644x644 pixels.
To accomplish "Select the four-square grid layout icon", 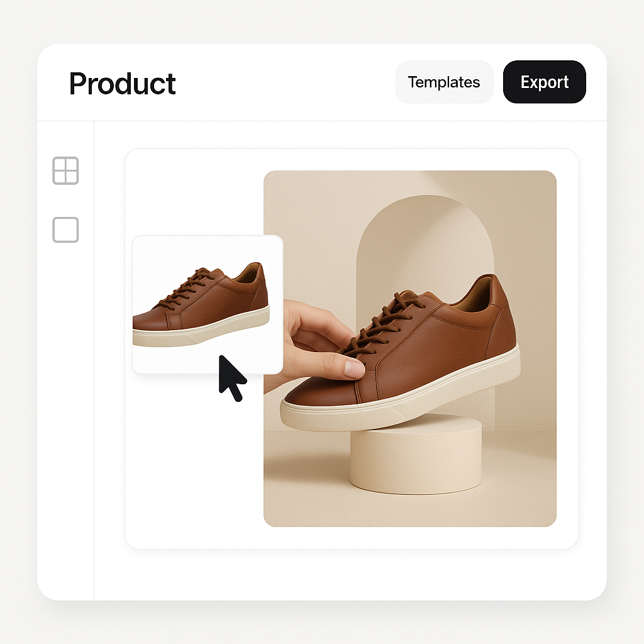I will pyautogui.click(x=65, y=170).
